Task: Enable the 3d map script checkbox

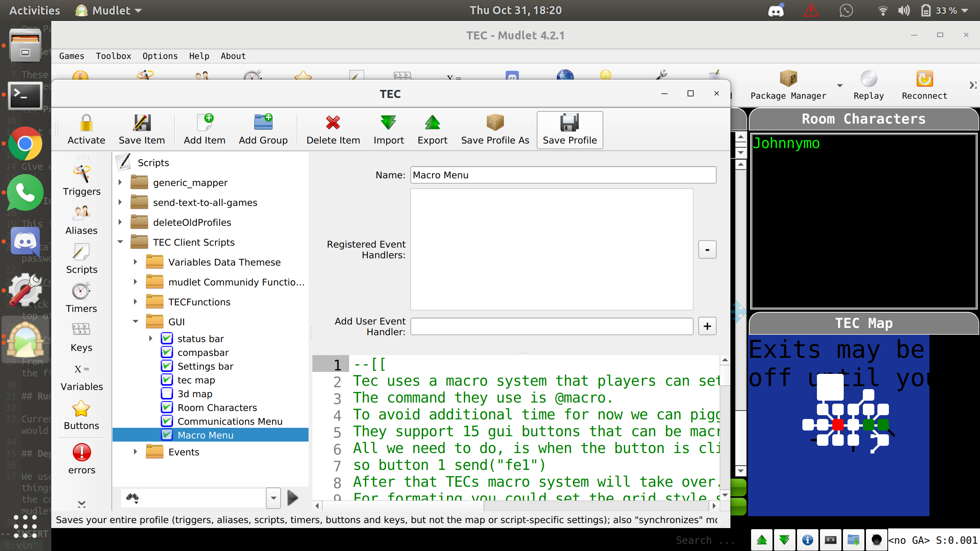Action: pos(167,393)
